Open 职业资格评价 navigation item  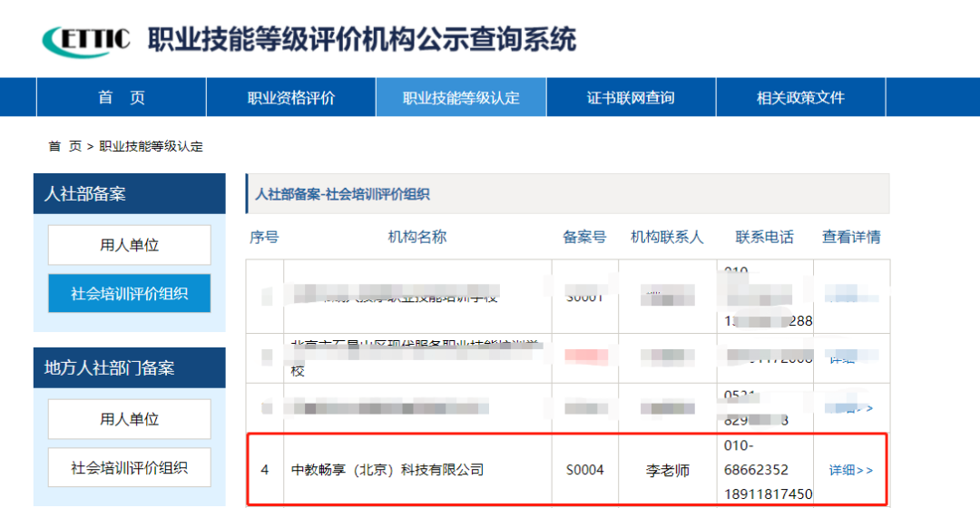pyautogui.click(x=291, y=98)
